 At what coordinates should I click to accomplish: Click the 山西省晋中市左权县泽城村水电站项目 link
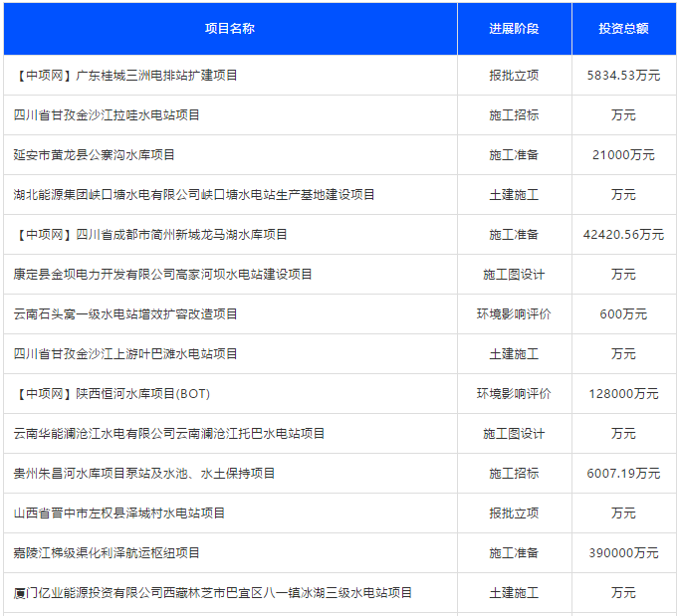pyautogui.click(x=119, y=513)
